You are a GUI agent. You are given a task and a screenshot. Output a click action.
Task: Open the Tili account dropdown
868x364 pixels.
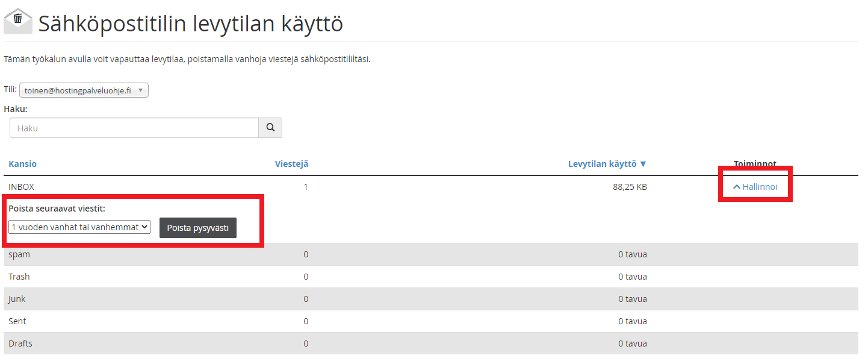pyautogui.click(x=84, y=90)
